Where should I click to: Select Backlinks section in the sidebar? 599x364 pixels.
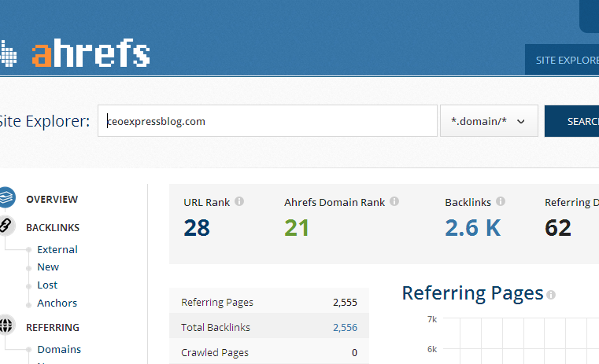tap(53, 227)
